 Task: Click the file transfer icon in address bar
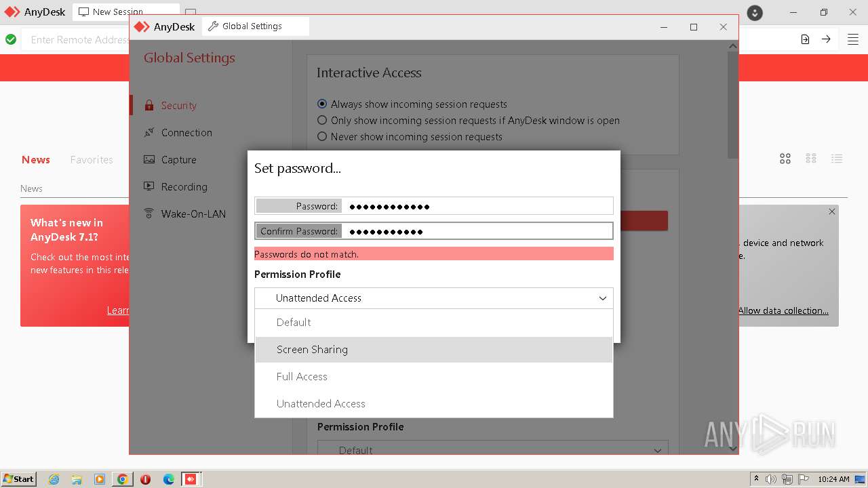click(x=805, y=39)
